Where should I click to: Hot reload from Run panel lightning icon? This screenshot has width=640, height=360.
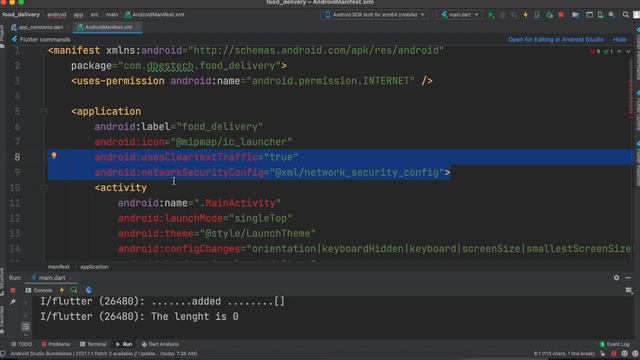62,290
